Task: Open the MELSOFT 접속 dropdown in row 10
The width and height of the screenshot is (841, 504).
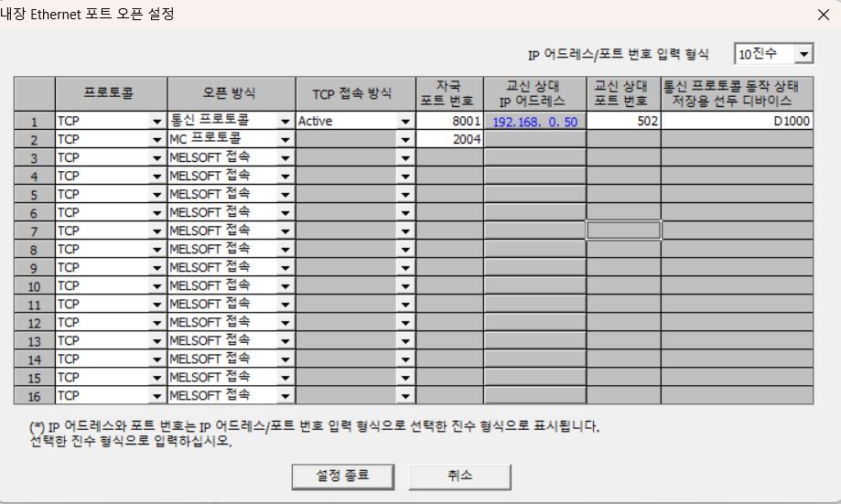Action: pos(286,286)
